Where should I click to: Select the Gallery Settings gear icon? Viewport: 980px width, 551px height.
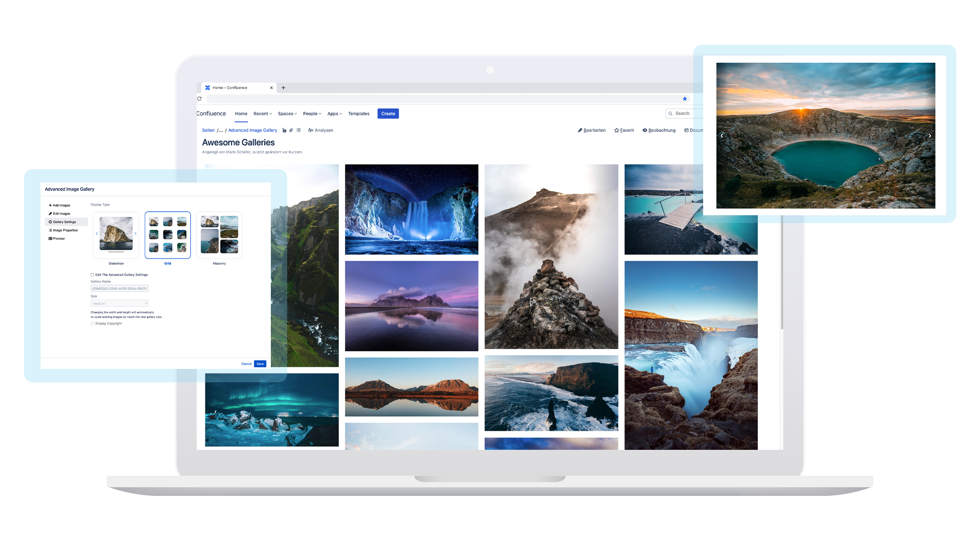pos(50,222)
